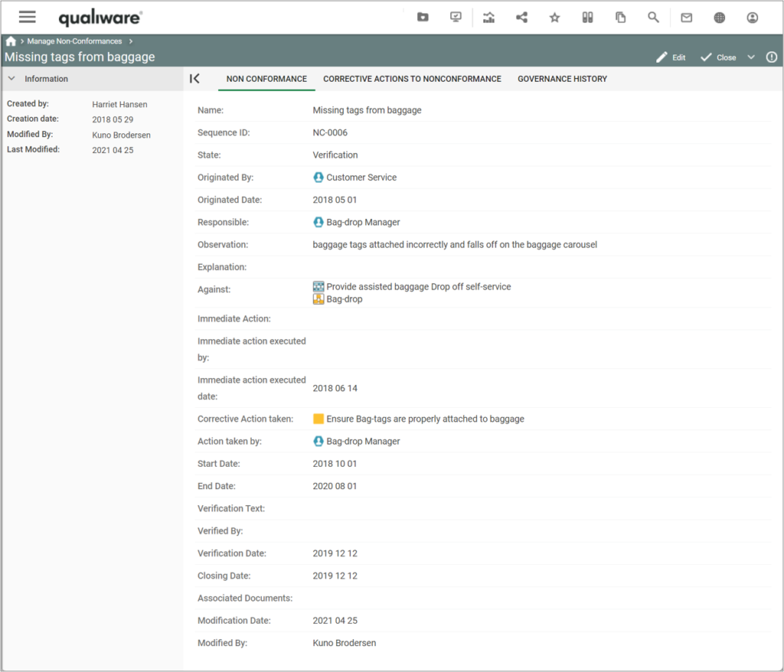Open the user profile icon
Viewport: 784px width, 672px height.
753,17
